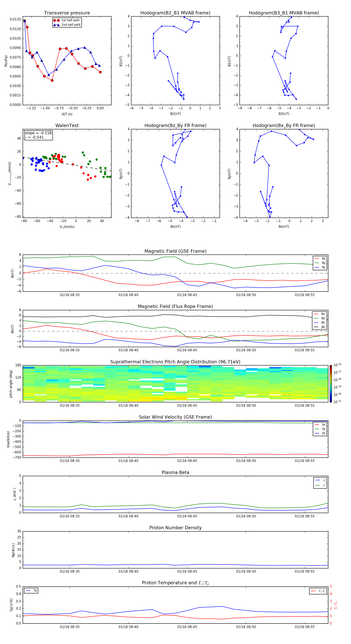
Task: Click the 'Pt(nPa)' y-axis label
Action: tap(6, 61)
